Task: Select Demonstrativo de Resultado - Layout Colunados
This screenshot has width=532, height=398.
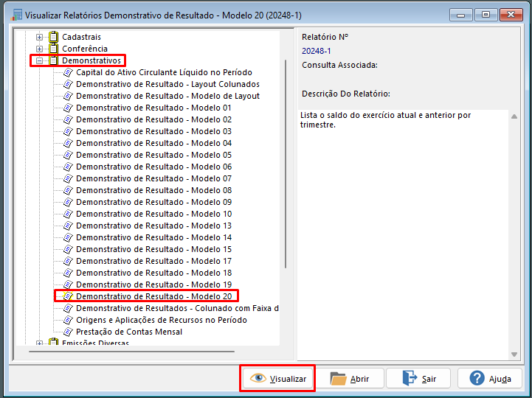Action: (x=168, y=84)
